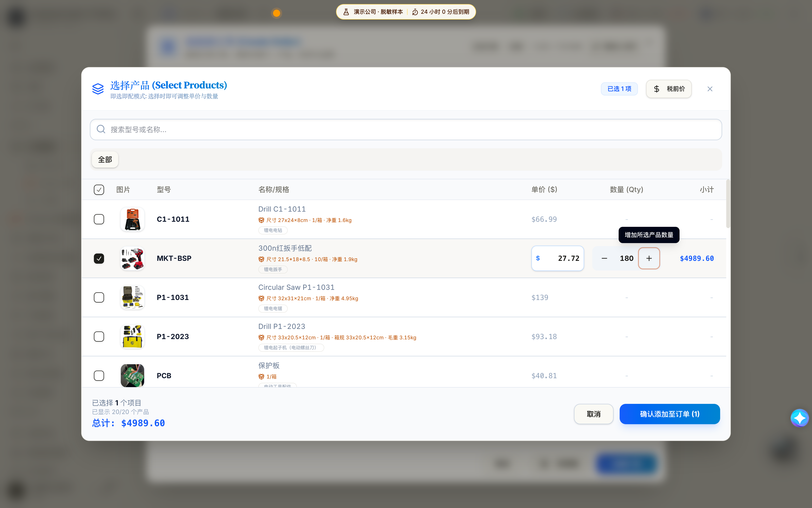Click the floating AI assistant sparkle icon

pos(799,418)
